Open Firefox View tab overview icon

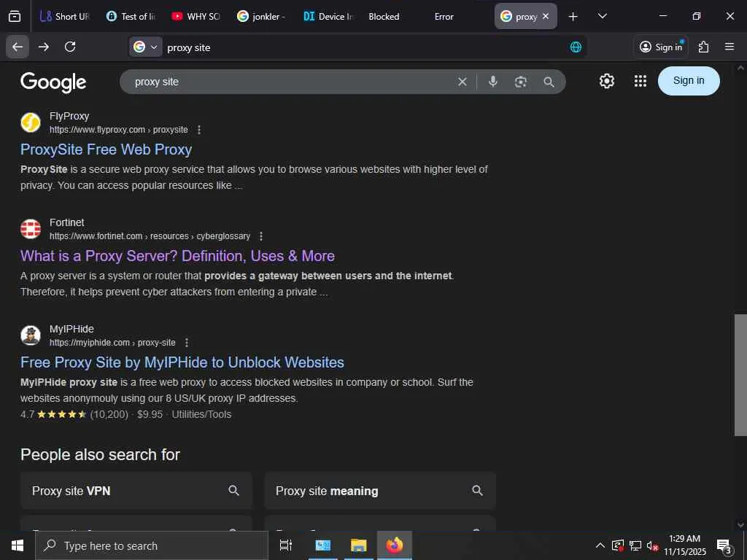click(15, 16)
